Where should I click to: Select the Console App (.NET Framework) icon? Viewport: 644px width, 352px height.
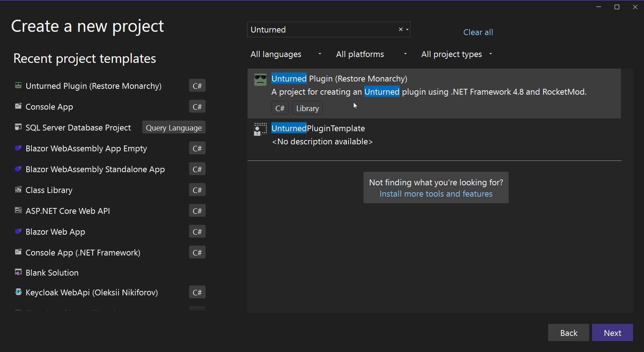click(x=18, y=252)
